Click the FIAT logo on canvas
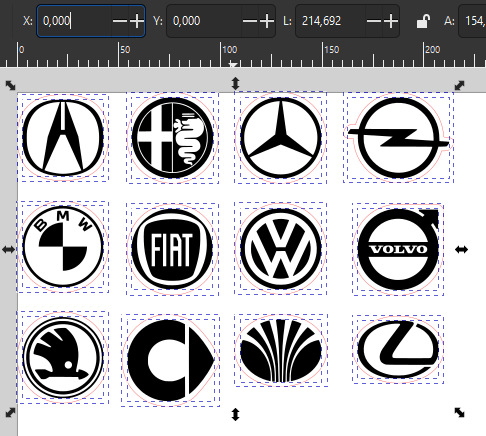 point(172,249)
